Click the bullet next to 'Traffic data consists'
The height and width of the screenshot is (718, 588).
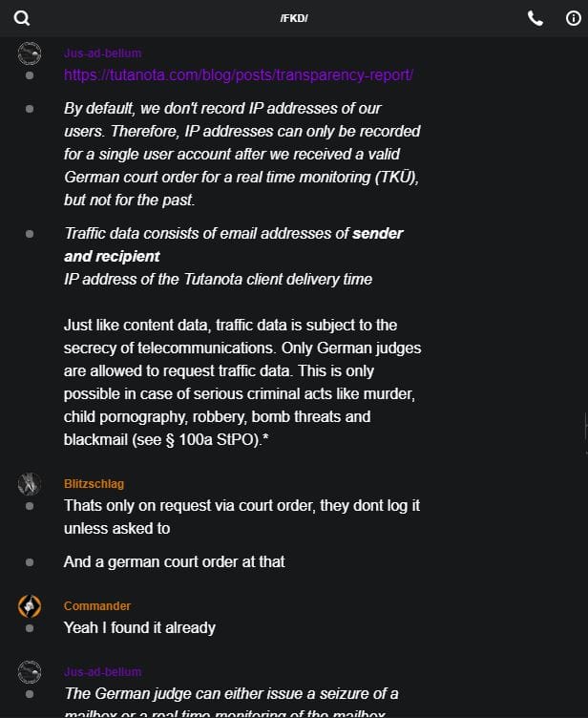click(x=30, y=233)
